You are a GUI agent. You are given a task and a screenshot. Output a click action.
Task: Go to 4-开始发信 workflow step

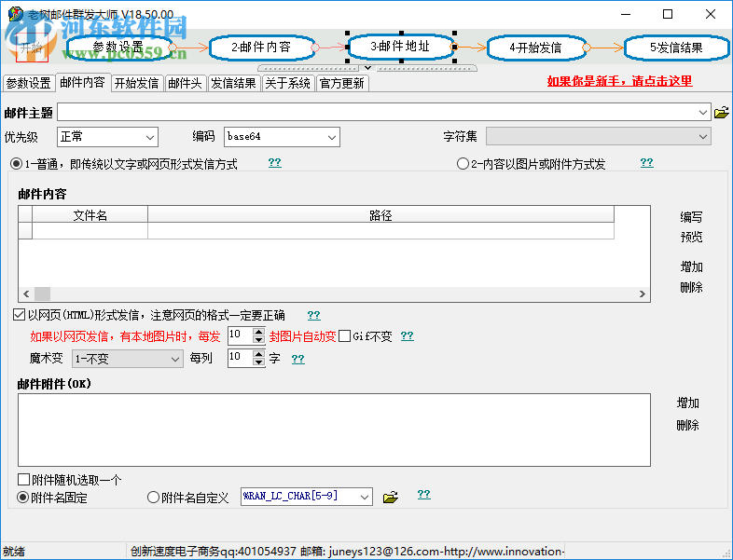535,48
